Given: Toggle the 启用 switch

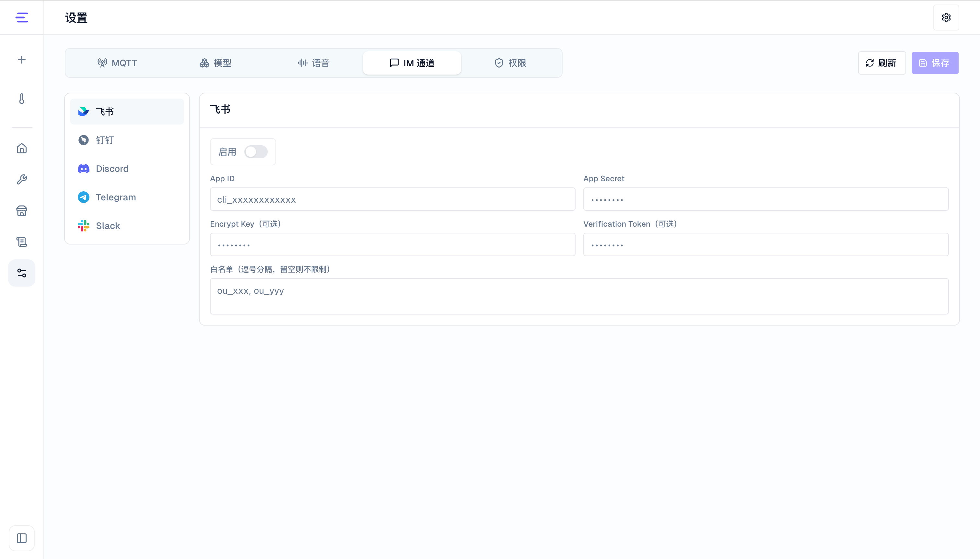Looking at the screenshot, I should point(256,152).
